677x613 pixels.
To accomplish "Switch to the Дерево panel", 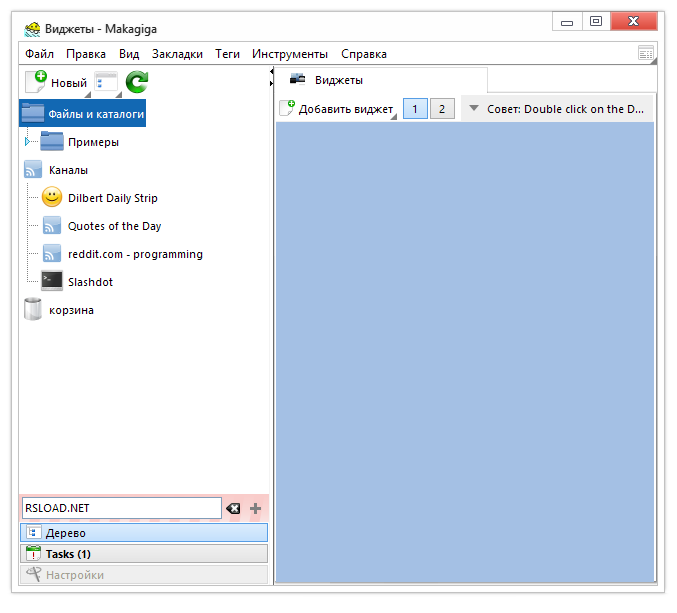I will coord(144,533).
